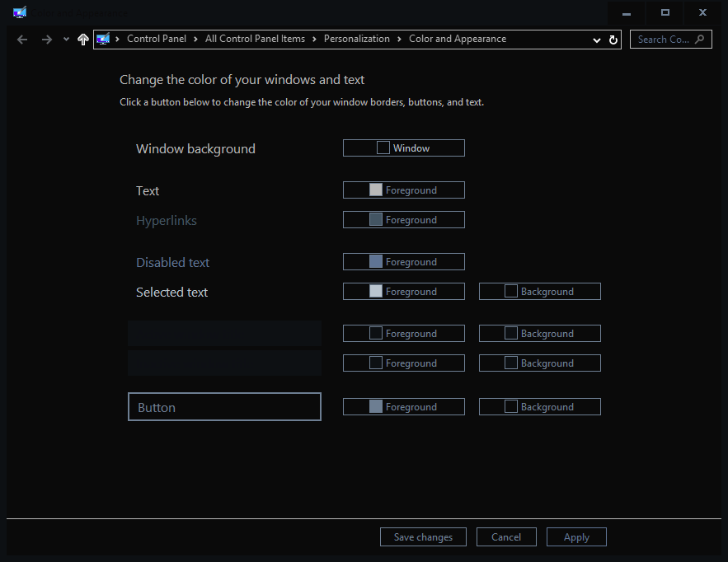Click the 'Disabled text' label
728x562 pixels.
[172, 263]
